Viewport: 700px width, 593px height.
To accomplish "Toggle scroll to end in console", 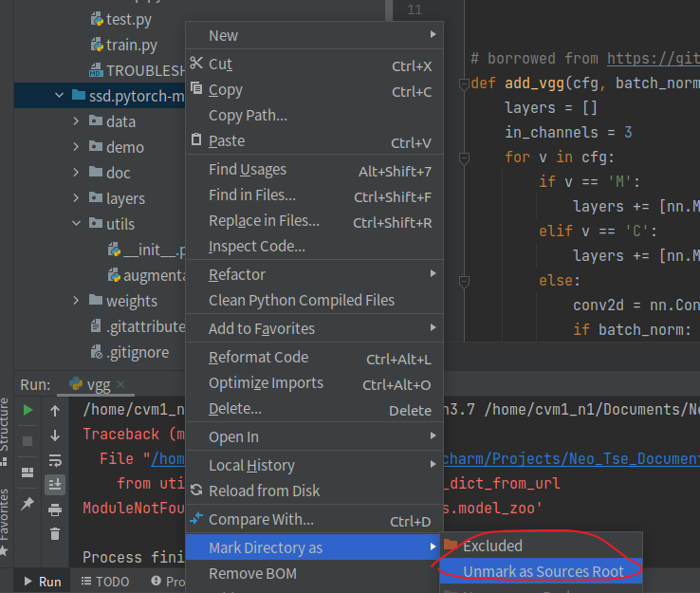I will 55,485.
